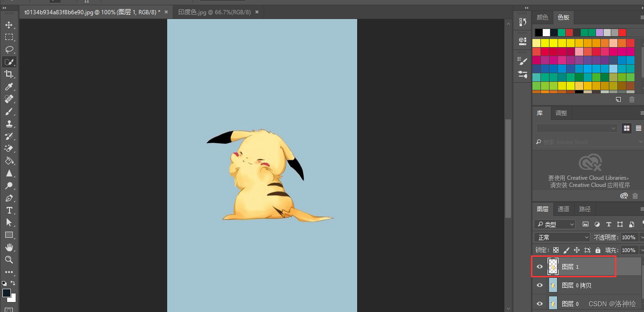Open Swatches panel flyout menu
The width and height of the screenshot is (644, 312).
[x=641, y=18]
